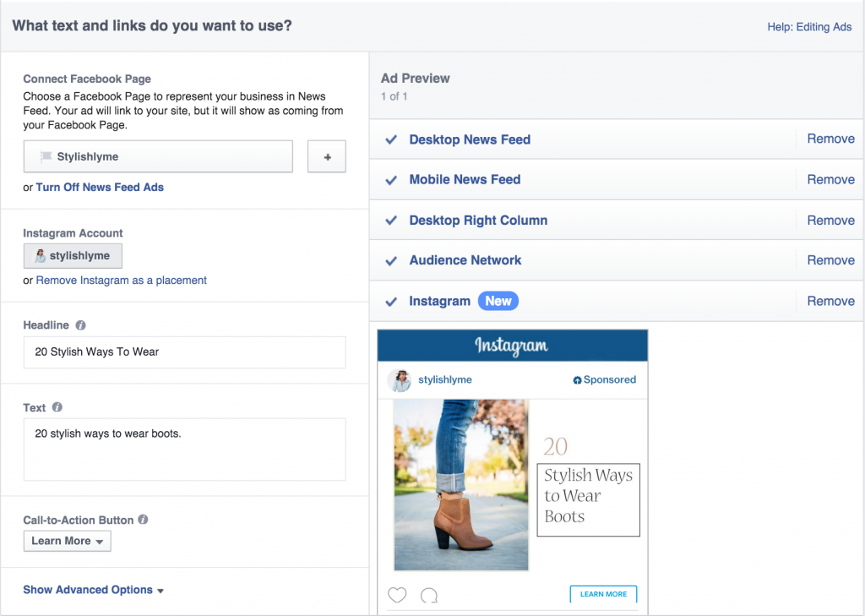Viewport: 865px width, 616px height.
Task: Open the Help: Editing Ads link
Action: pyautogui.click(x=808, y=27)
